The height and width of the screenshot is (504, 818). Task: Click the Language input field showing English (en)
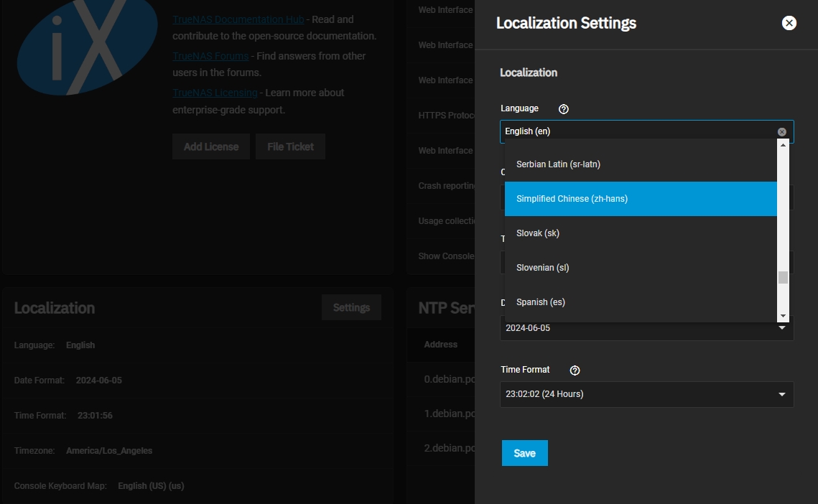[x=636, y=131]
